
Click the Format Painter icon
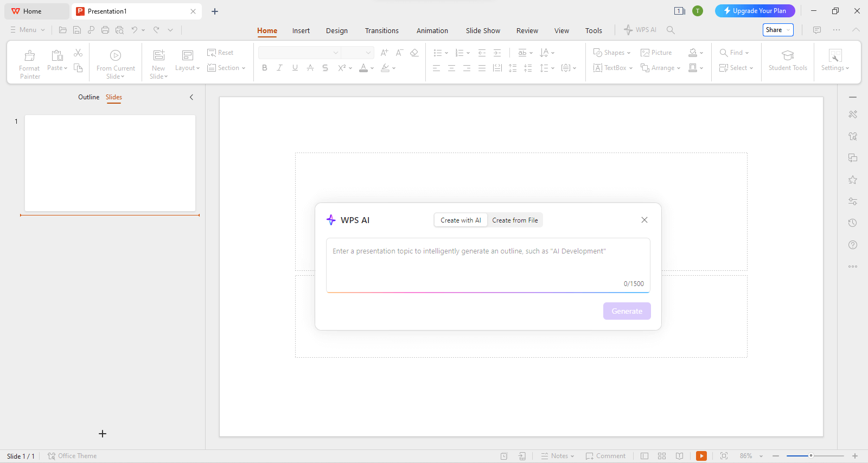[x=30, y=55]
